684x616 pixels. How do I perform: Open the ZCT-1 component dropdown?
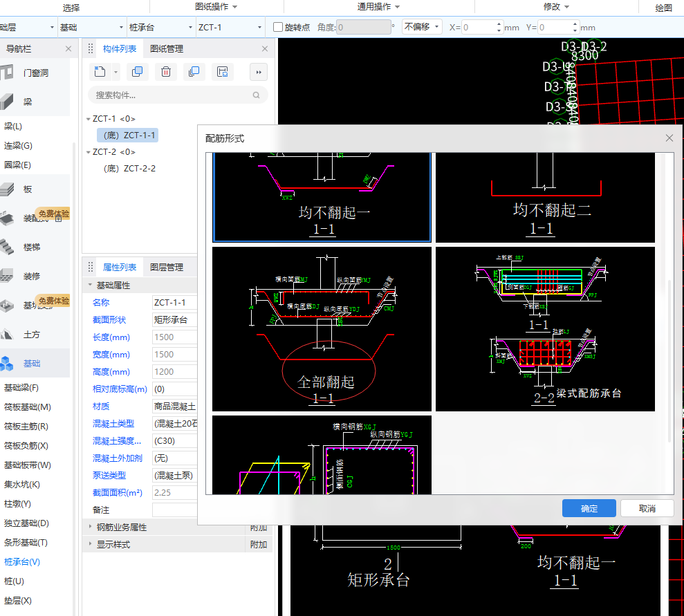pos(230,28)
